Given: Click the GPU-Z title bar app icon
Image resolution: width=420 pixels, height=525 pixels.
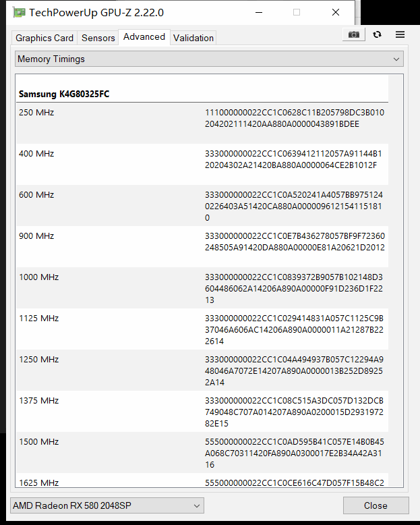Looking at the screenshot, I should pyautogui.click(x=19, y=13).
